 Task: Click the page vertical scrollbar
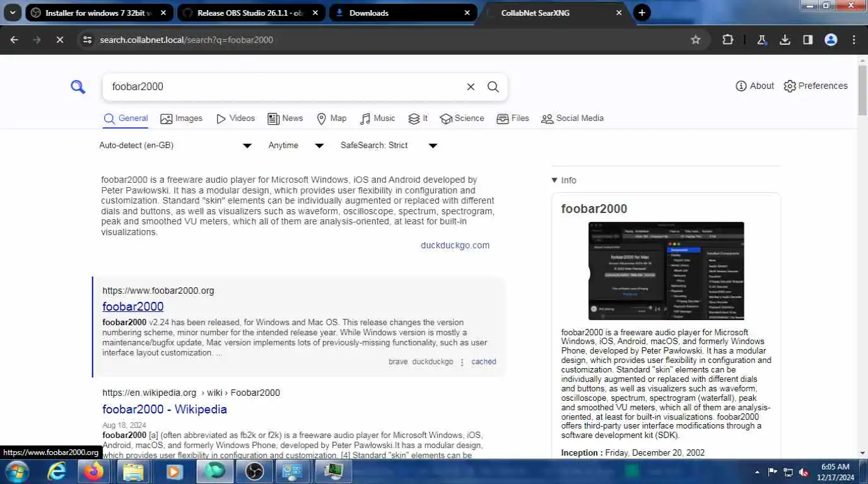coord(862,89)
